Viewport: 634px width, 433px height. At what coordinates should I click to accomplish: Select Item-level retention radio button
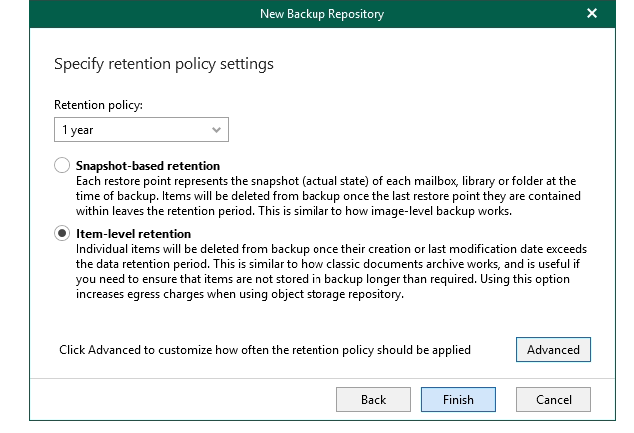pyautogui.click(x=62, y=233)
